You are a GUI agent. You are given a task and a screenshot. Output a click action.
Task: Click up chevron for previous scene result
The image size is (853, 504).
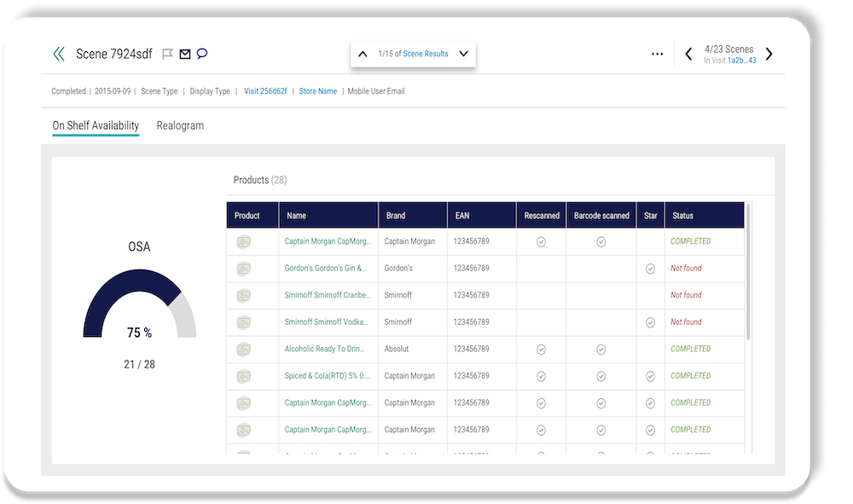click(363, 55)
